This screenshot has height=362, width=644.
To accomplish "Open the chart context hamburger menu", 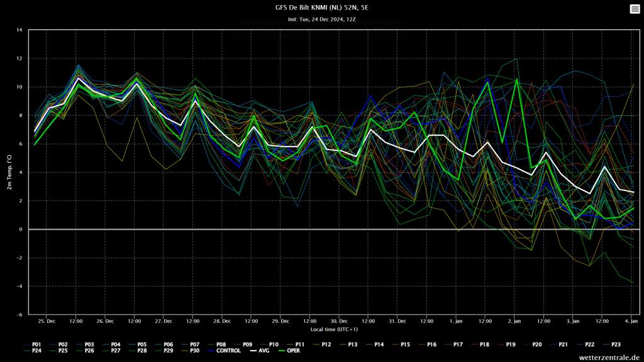I will [x=635, y=9].
